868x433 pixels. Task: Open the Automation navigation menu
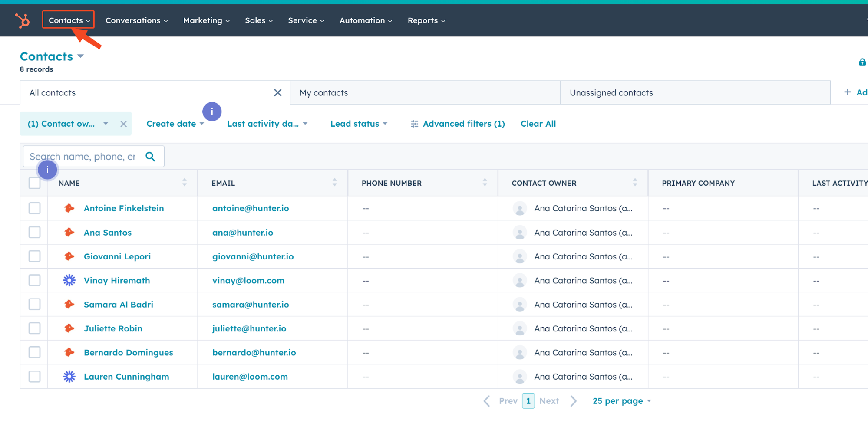coord(366,20)
